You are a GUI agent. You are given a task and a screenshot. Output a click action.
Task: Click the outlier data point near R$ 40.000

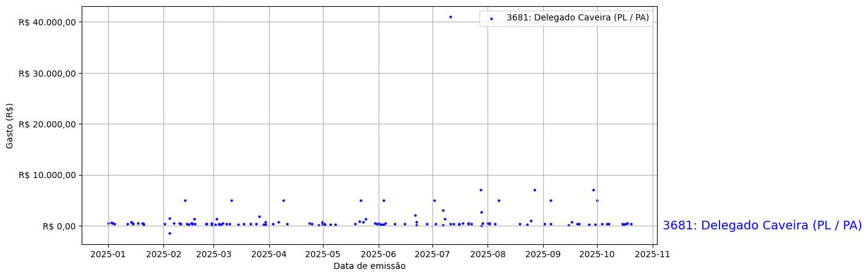click(x=450, y=17)
